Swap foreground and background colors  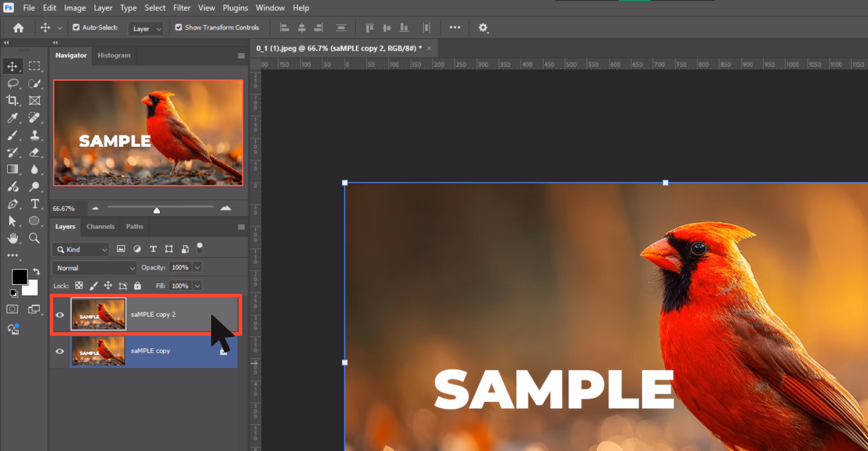(x=36, y=271)
